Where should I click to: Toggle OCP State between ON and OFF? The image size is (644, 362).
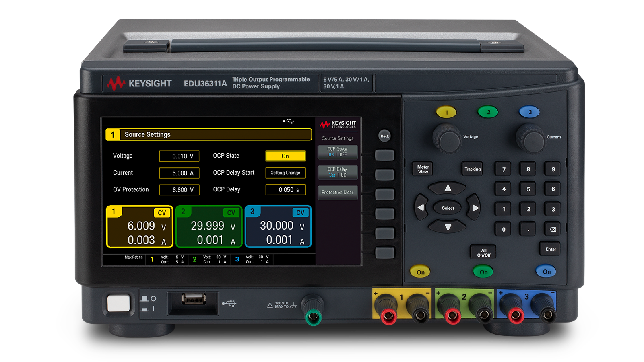337,152
